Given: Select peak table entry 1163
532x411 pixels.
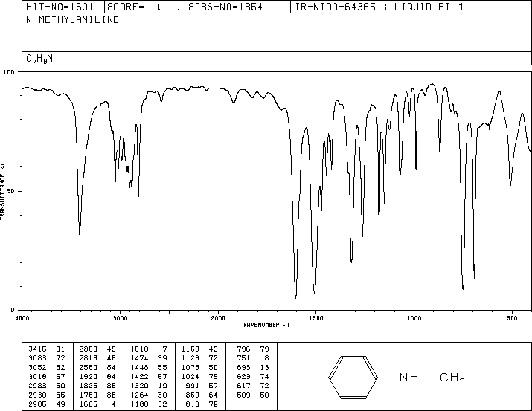Looking at the screenshot, I should (x=190, y=349).
